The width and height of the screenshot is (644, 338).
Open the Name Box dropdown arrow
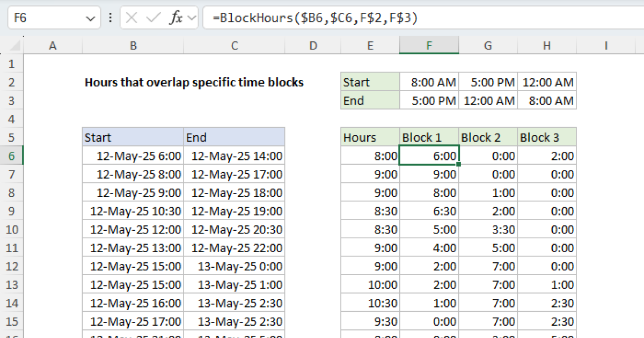point(89,17)
